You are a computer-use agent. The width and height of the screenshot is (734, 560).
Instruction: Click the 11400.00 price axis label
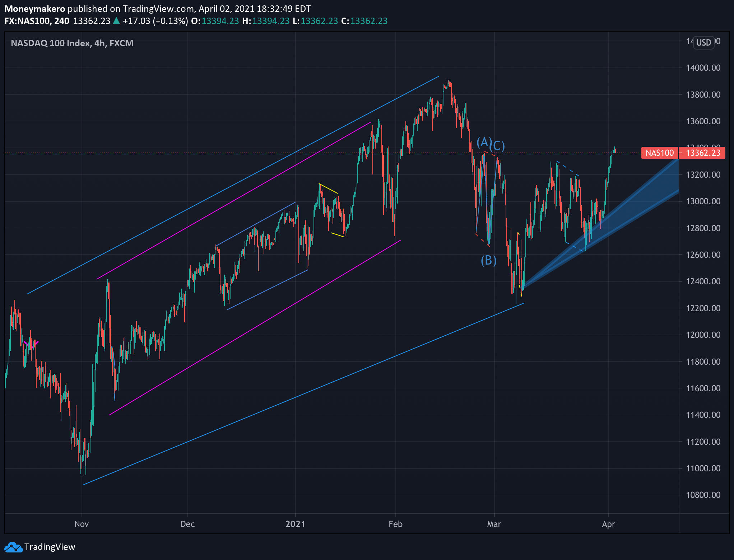click(703, 415)
